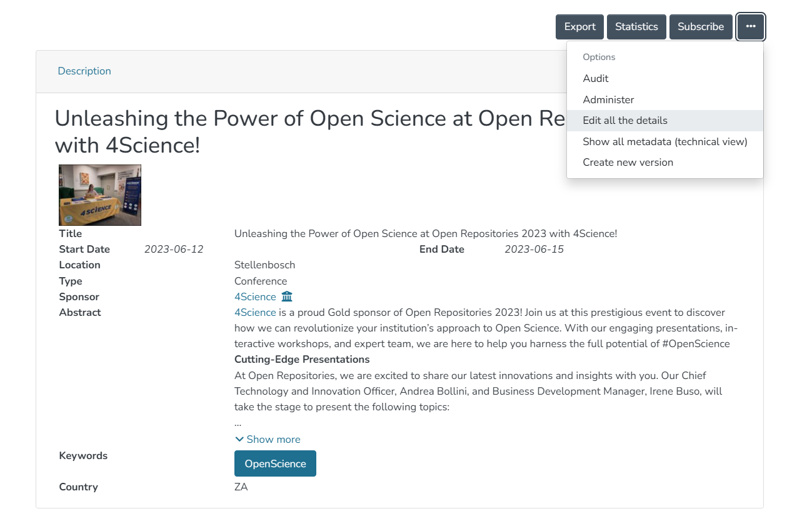Click the Type field label
This screenshot has width=812, height=511.
[71, 281]
